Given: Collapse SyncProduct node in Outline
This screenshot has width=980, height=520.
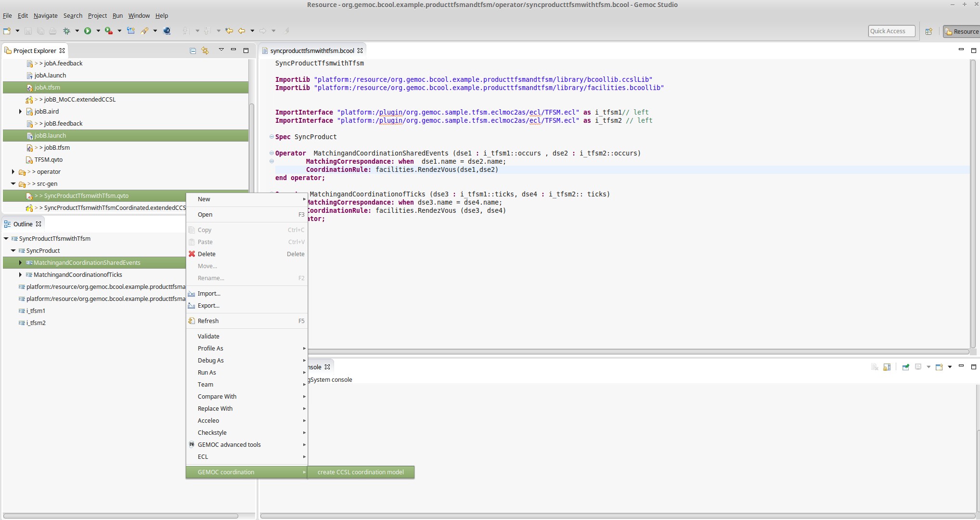Looking at the screenshot, I should point(13,250).
